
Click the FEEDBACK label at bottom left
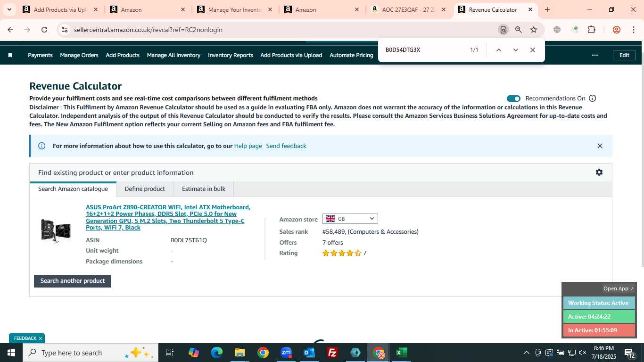click(25, 338)
